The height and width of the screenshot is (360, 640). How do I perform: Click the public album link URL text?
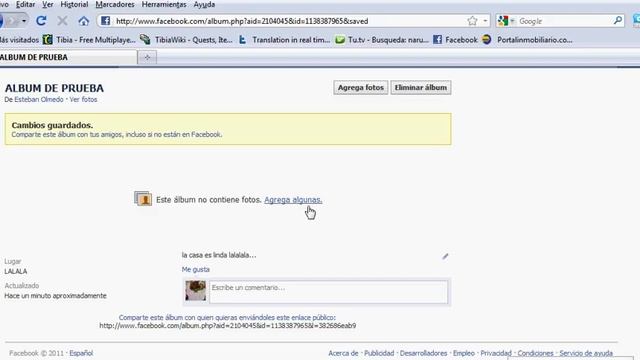[228, 326]
